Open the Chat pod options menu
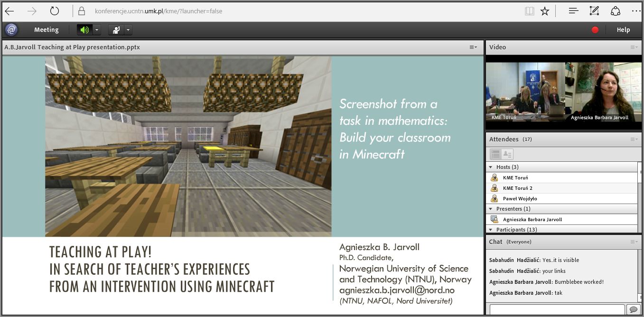The height and width of the screenshot is (317, 644). (x=635, y=242)
